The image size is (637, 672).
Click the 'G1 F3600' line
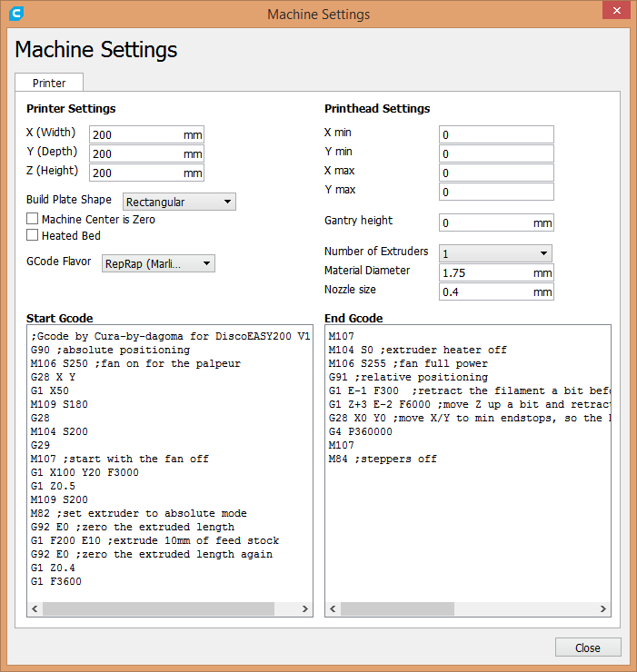tap(56, 581)
